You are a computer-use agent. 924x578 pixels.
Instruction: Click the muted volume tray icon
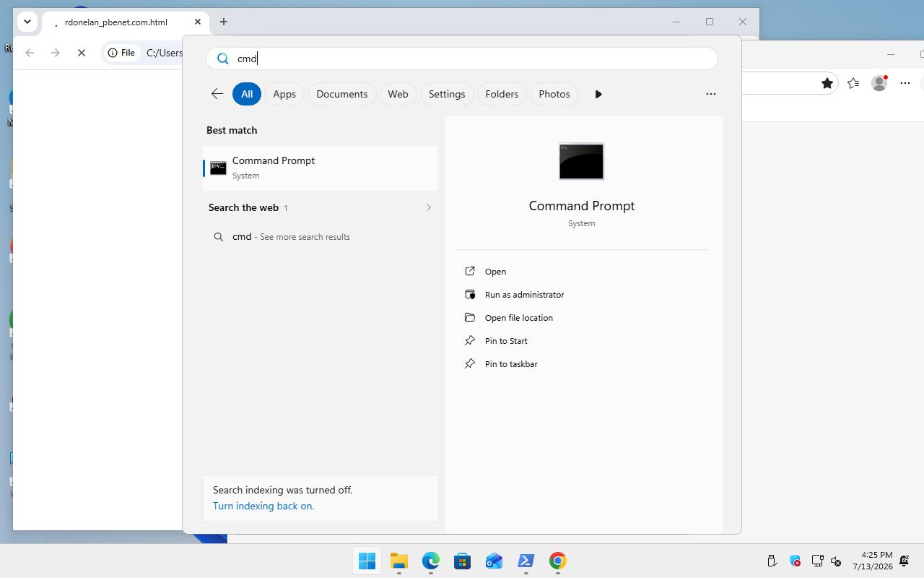pos(836,561)
